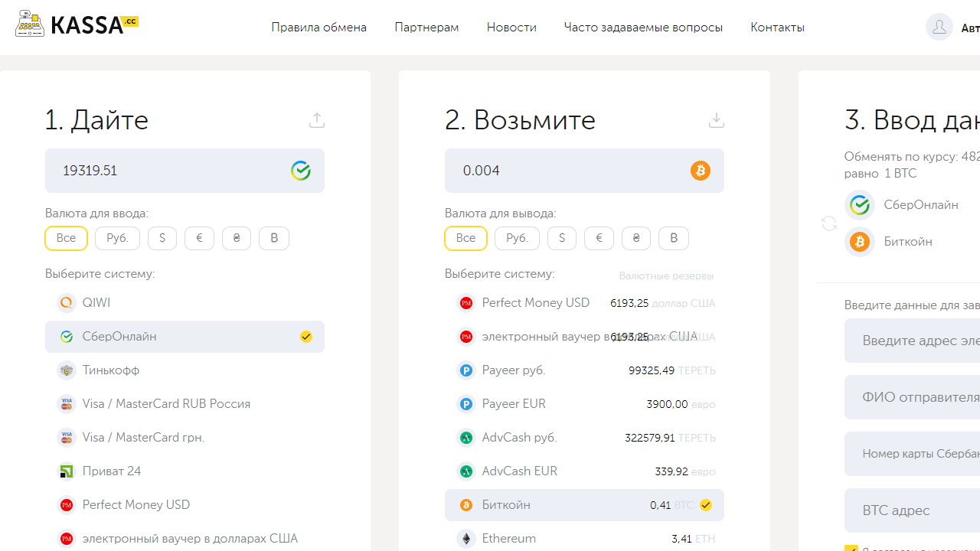The image size is (980, 551).
Task: Select QIWI payment system
Action: (96, 303)
